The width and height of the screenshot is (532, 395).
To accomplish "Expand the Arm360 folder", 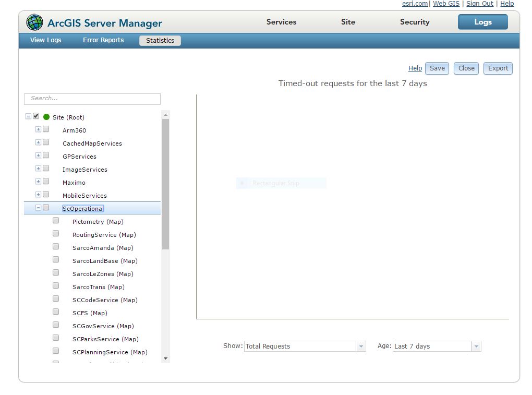I will [39, 129].
